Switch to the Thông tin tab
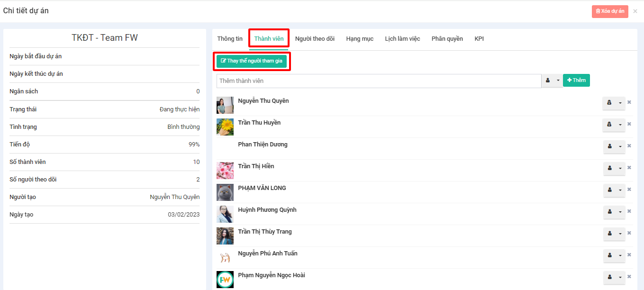644x290 pixels. pos(230,39)
